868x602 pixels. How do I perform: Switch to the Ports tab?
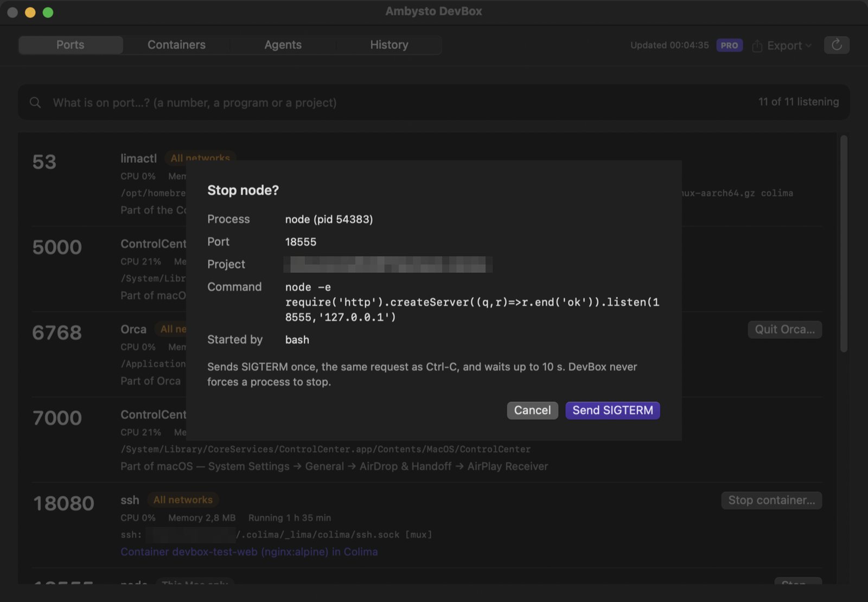[71, 45]
